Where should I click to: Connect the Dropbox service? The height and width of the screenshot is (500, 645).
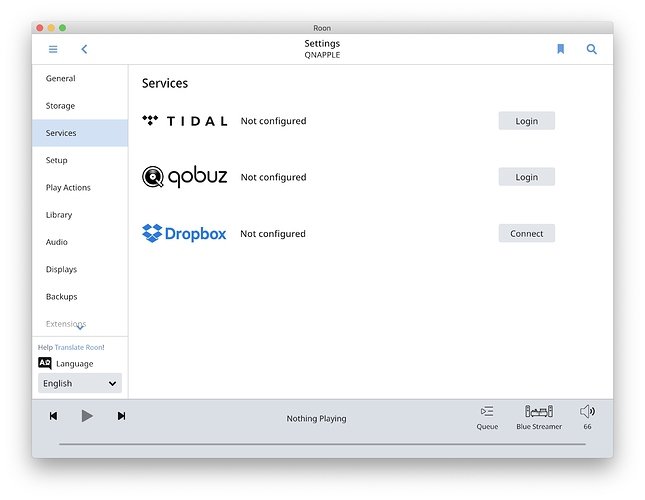pyautogui.click(x=527, y=233)
